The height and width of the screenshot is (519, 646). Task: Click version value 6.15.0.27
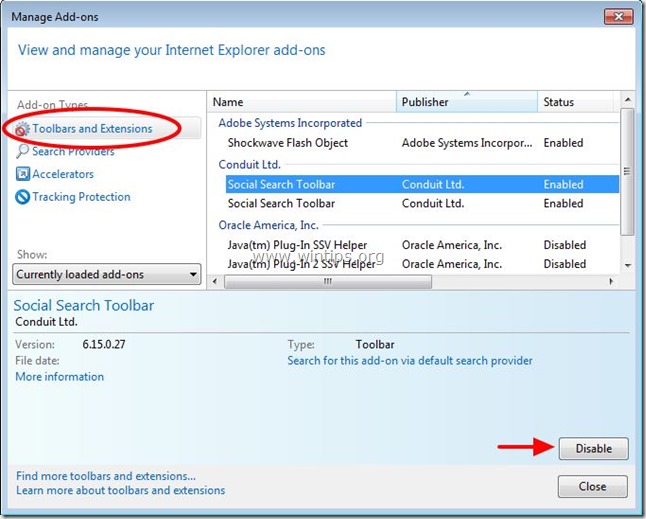point(104,344)
